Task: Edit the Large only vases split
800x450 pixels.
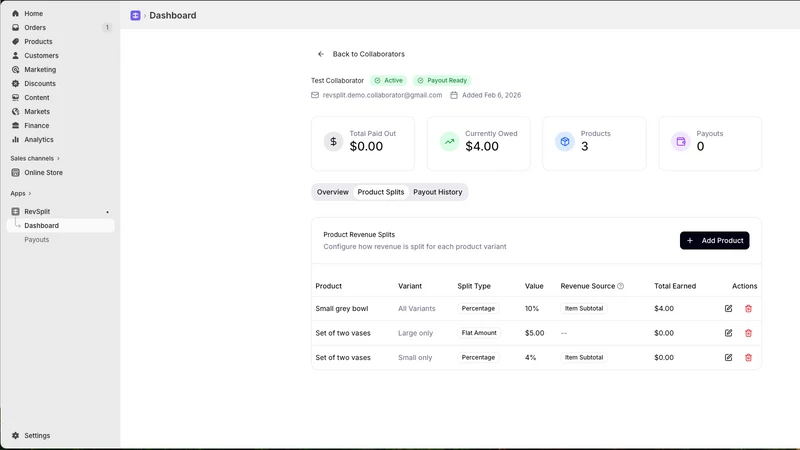Action: tap(728, 333)
